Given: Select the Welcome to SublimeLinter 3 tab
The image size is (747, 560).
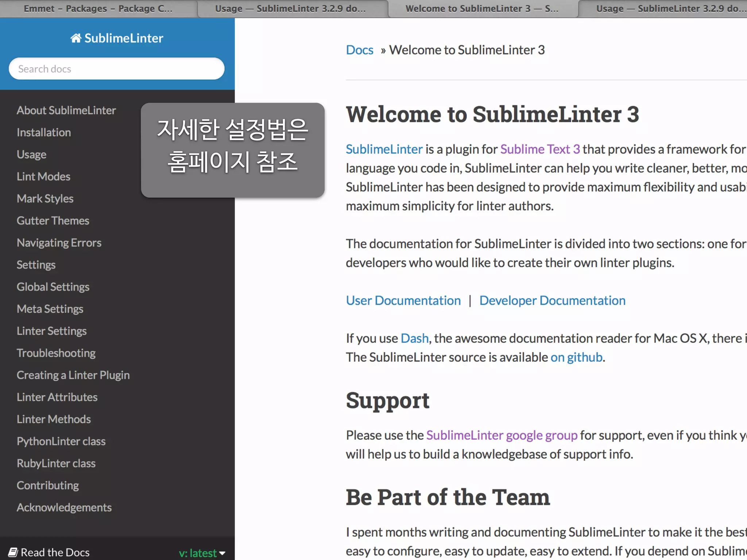Looking at the screenshot, I should (x=483, y=8).
